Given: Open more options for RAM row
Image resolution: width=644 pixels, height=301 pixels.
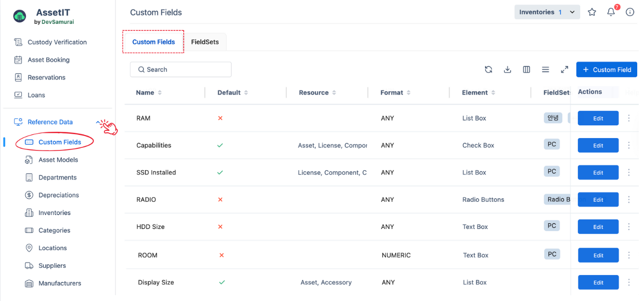Looking at the screenshot, I should (629, 118).
